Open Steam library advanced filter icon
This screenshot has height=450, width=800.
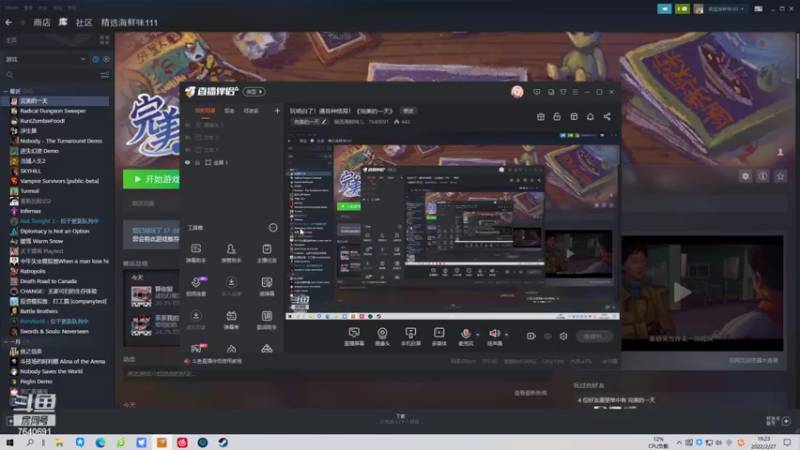(105, 75)
